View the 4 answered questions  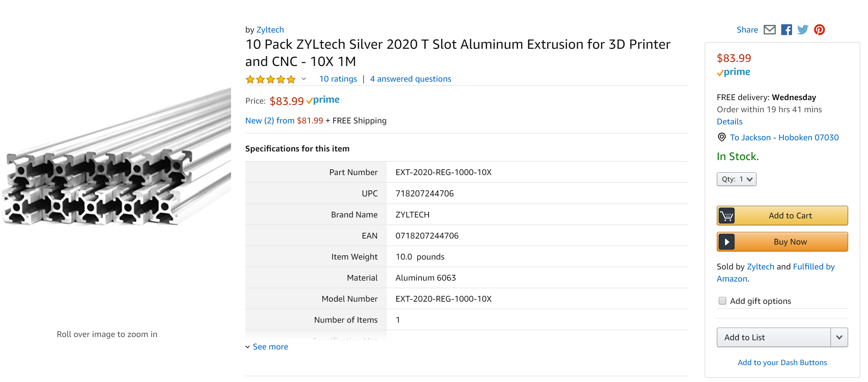(410, 79)
